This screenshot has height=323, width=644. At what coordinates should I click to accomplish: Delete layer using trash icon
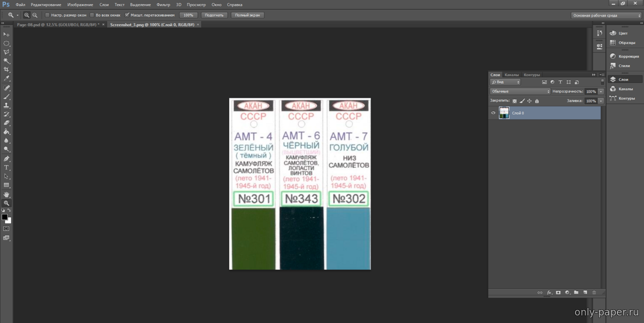[x=594, y=292]
